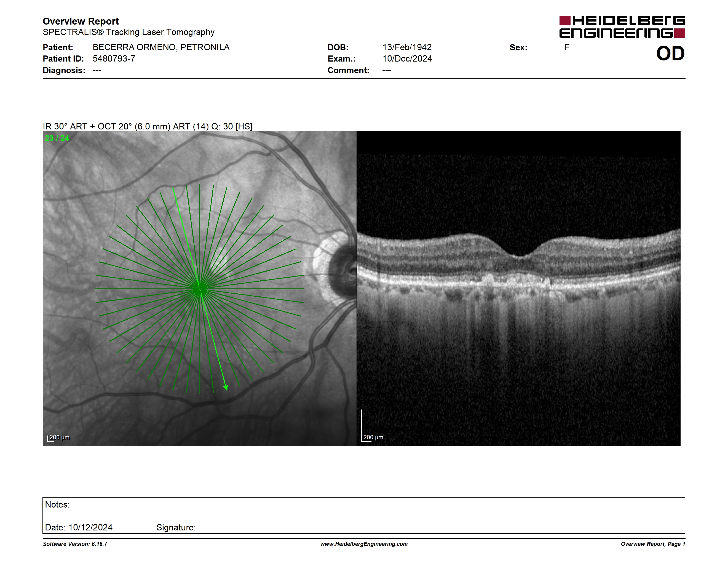
Task: Click the DOB value 13/Feb/1942
Action: pyautogui.click(x=407, y=47)
